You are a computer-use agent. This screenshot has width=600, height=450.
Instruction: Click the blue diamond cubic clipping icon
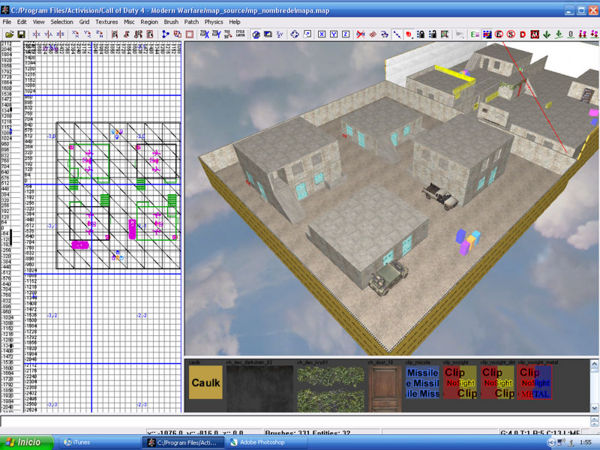tap(295, 34)
